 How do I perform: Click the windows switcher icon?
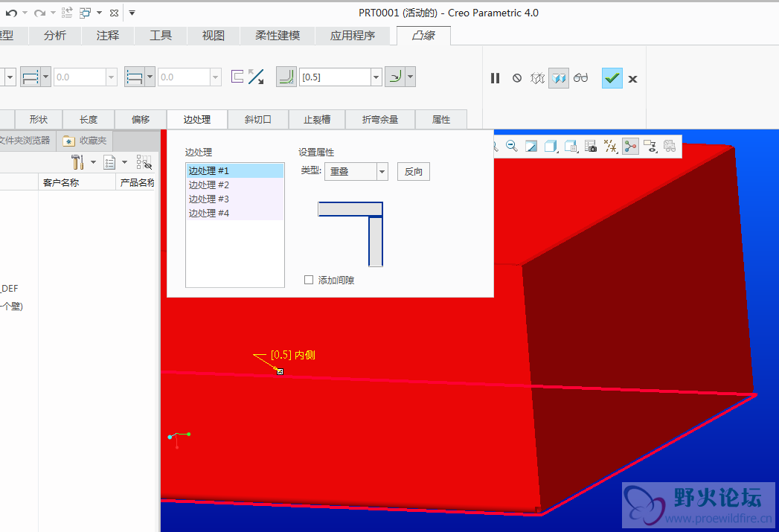(85, 13)
